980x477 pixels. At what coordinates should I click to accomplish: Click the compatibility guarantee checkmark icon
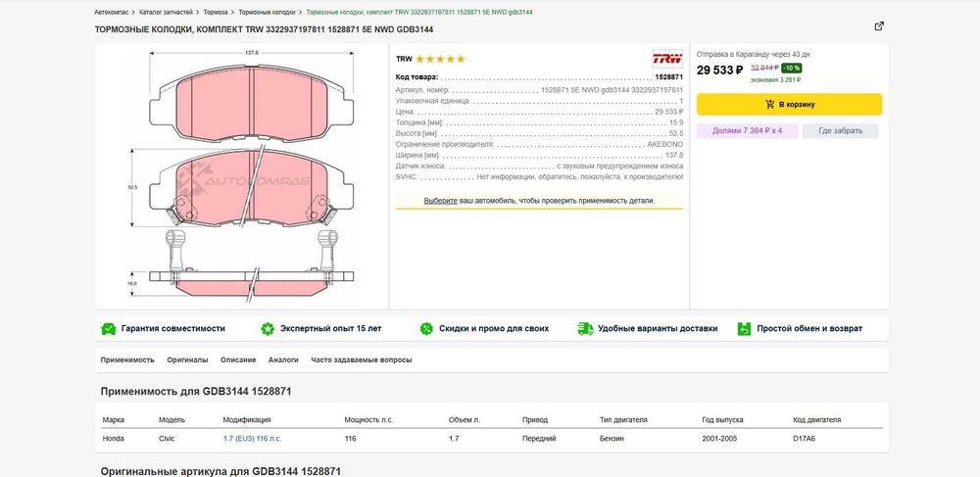pyautogui.click(x=107, y=329)
